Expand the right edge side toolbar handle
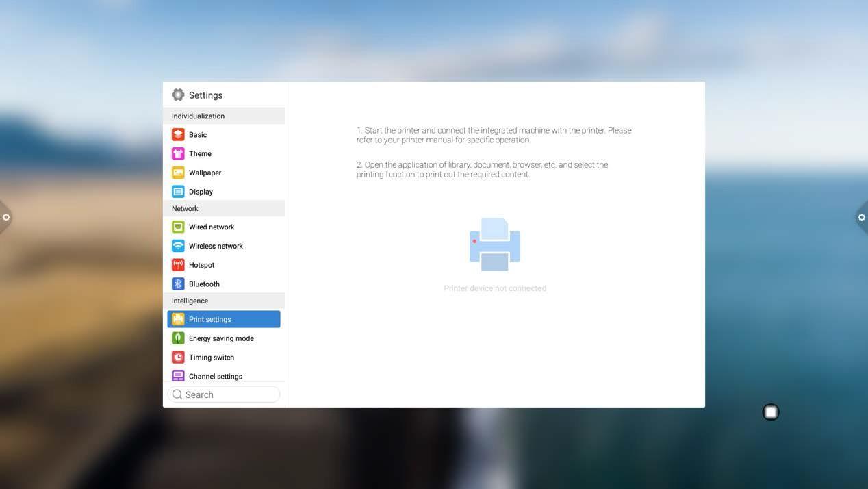The height and width of the screenshot is (489, 868). [x=861, y=218]
